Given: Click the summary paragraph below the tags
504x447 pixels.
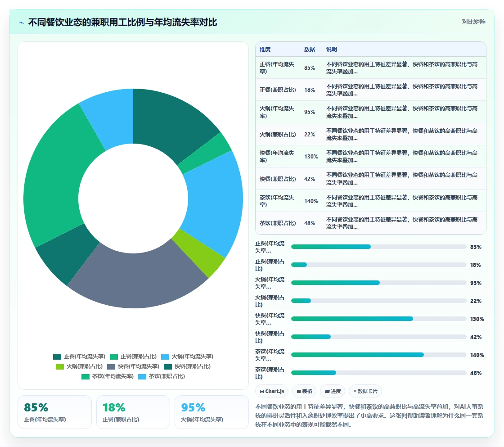Looking at the screenshot, I should (369, 415).
